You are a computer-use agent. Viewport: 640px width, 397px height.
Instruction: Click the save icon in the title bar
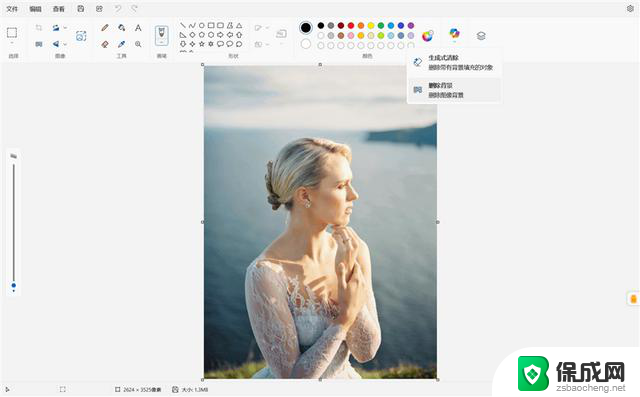(x=81, y=9)
